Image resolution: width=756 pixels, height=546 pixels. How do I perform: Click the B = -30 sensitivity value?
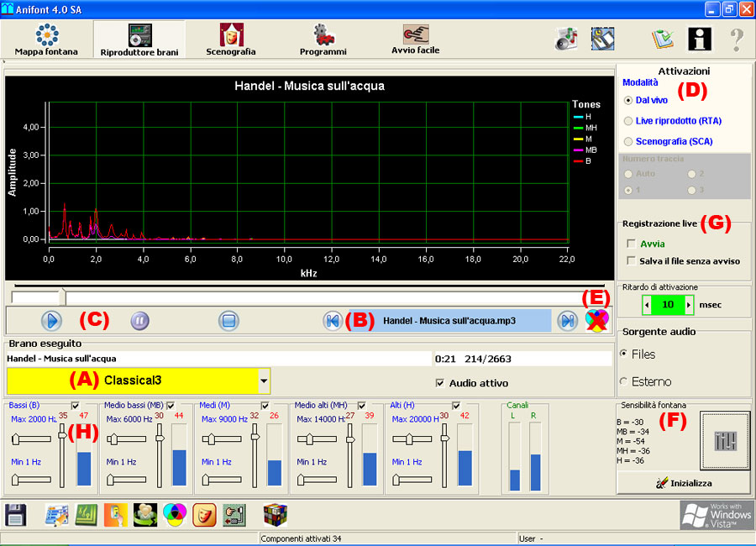630,422
